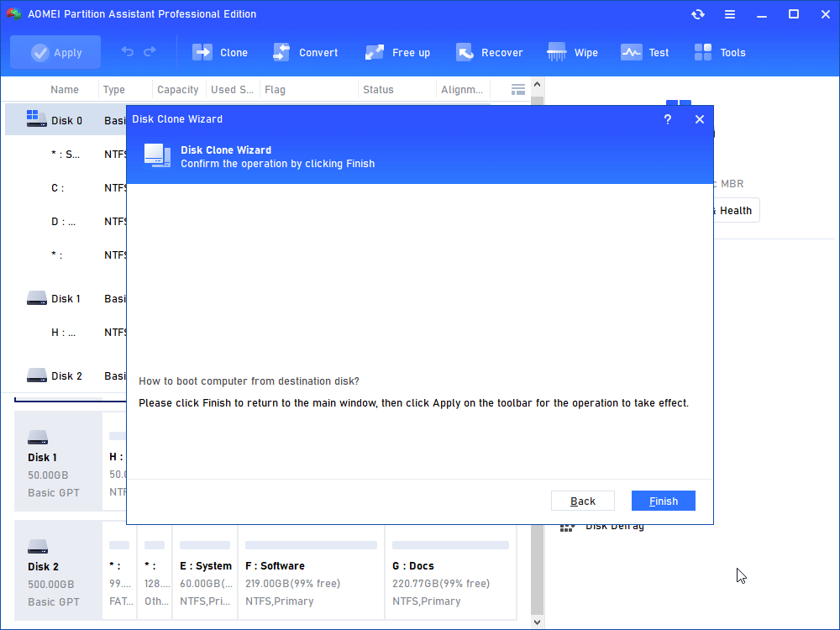
Task: Select the *: S... partition row
Action: coord(66,155)
